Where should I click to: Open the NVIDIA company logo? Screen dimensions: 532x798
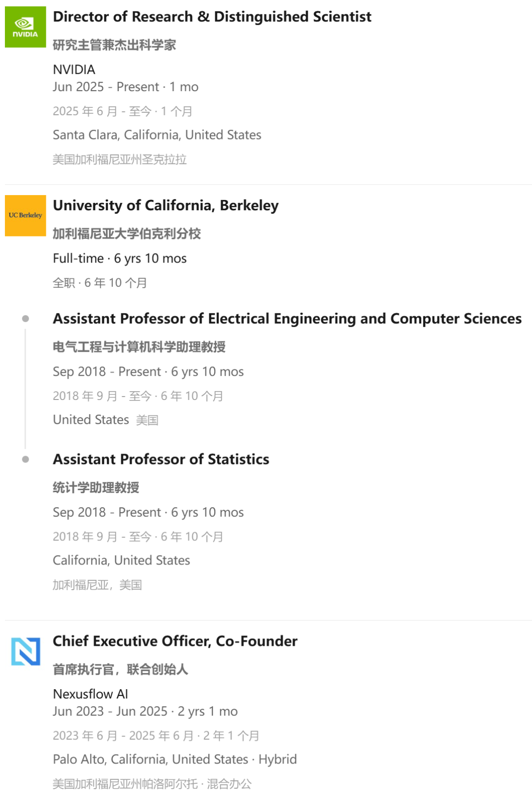coord(25,27)
